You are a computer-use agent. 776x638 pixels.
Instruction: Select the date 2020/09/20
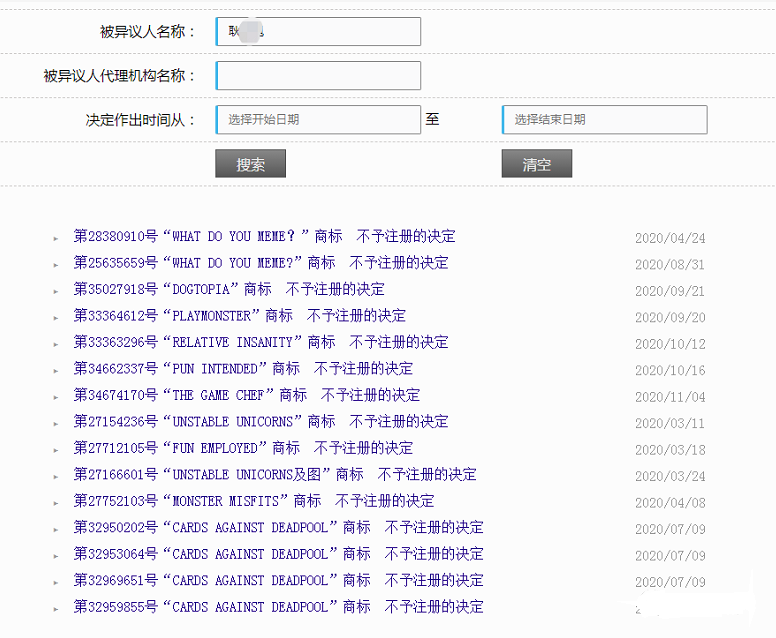pos(670,318)
